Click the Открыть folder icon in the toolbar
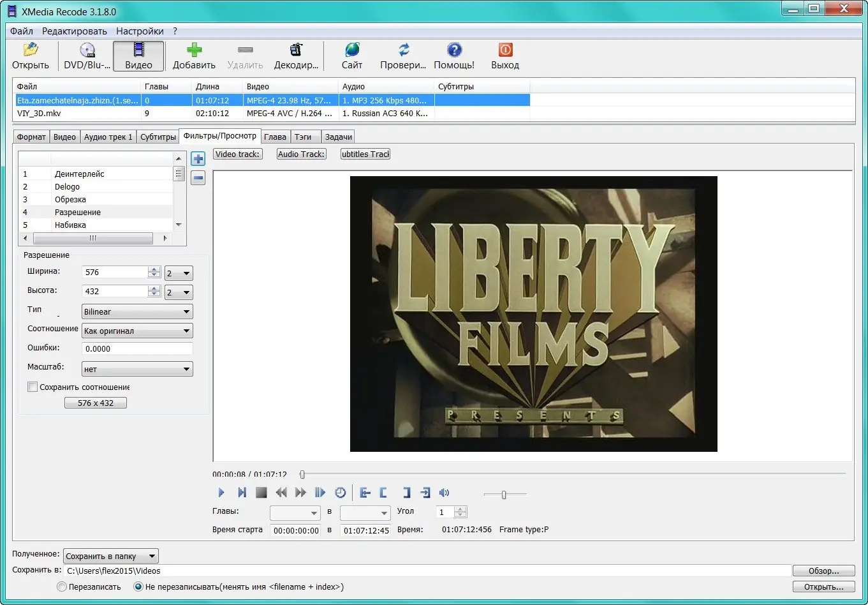 pos(30,50)
